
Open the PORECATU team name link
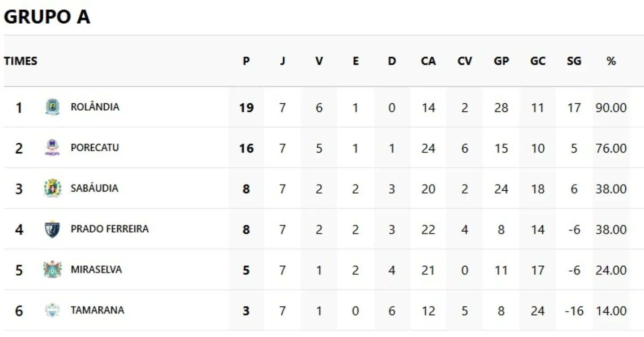tap(95, 148)
